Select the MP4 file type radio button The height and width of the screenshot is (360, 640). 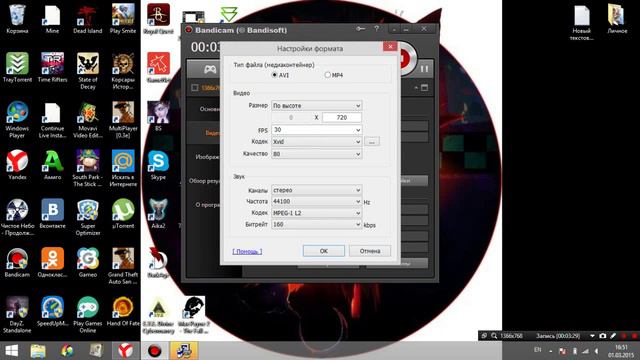327,75
